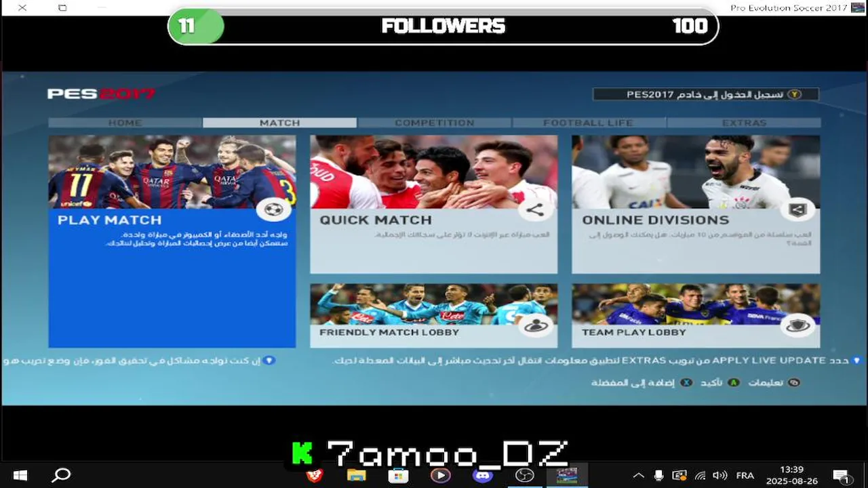Click the blue X add-to-favorites icon
Viewport: 868px width, 488px height.
[686, 383]
